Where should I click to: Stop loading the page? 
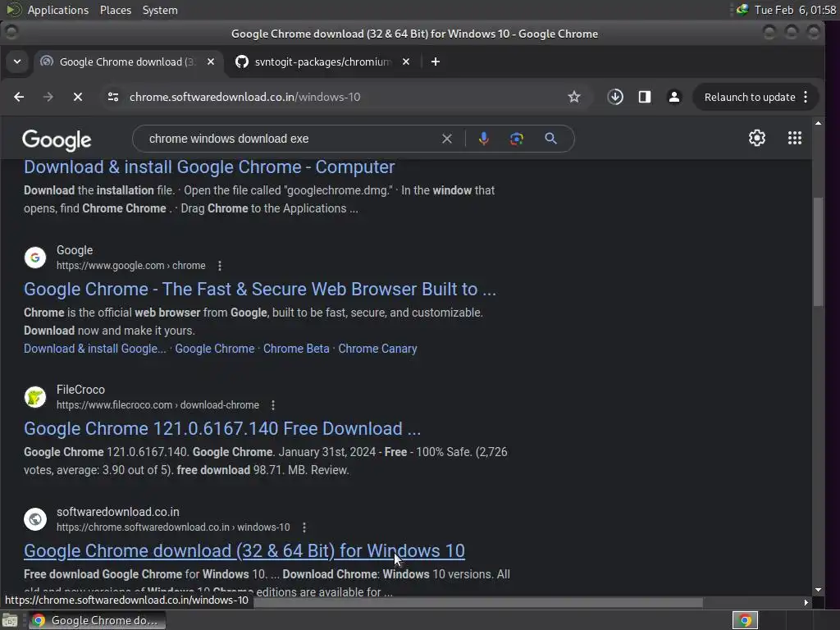(78, 97)
